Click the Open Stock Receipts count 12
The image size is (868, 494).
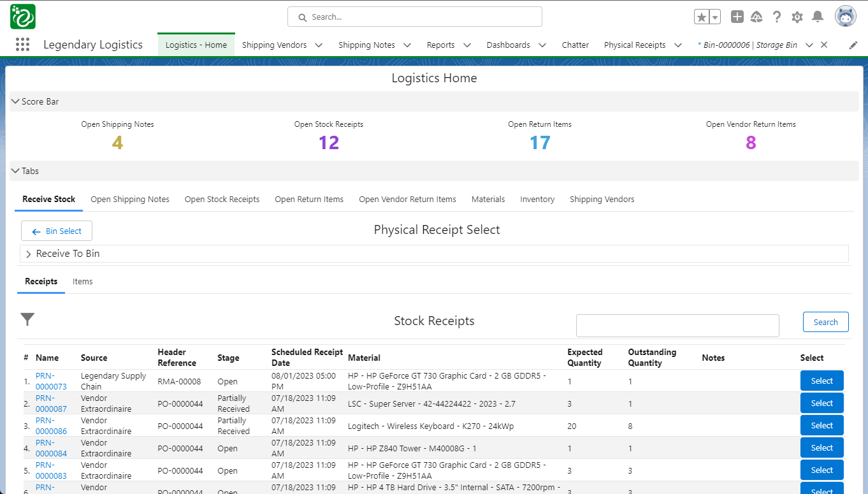point(329,143)
